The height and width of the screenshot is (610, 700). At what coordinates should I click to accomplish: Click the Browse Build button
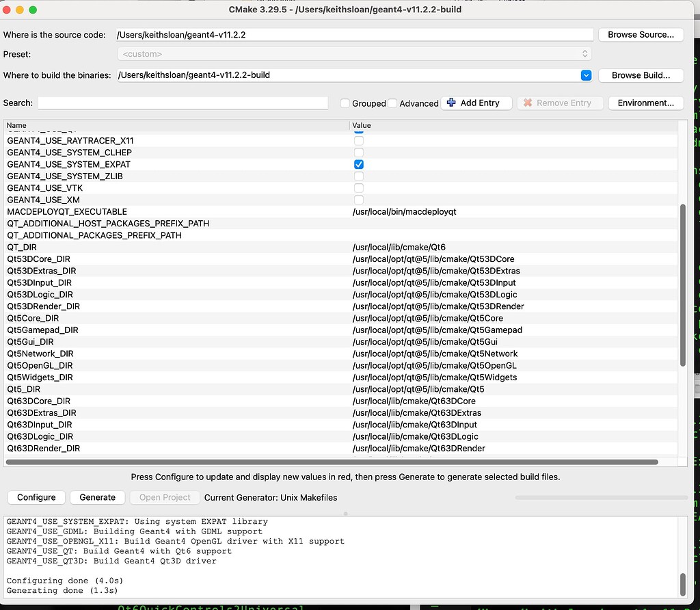tap(641, 75)
